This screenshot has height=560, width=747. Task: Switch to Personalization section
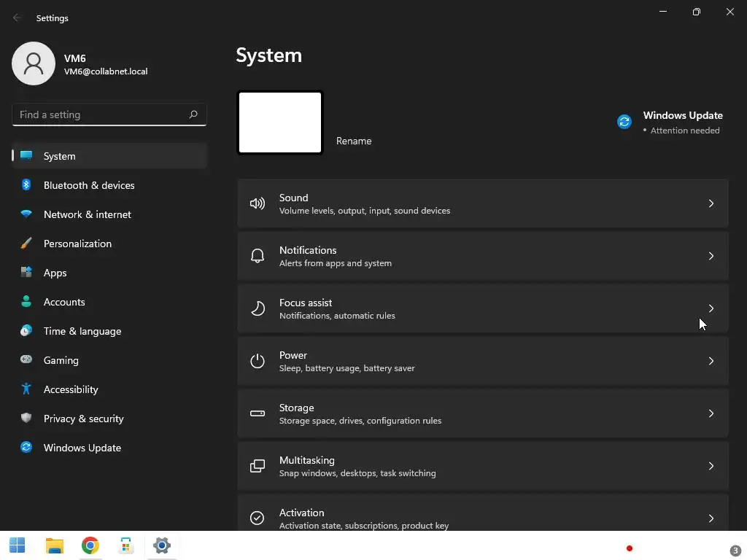point(109,244)
